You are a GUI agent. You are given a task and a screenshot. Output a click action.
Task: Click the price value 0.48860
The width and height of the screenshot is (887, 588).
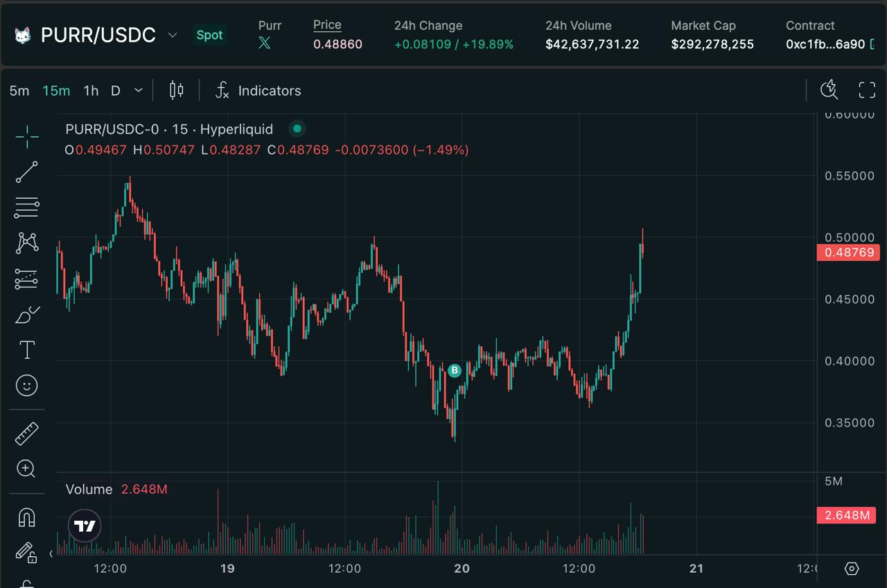(337, 44)
